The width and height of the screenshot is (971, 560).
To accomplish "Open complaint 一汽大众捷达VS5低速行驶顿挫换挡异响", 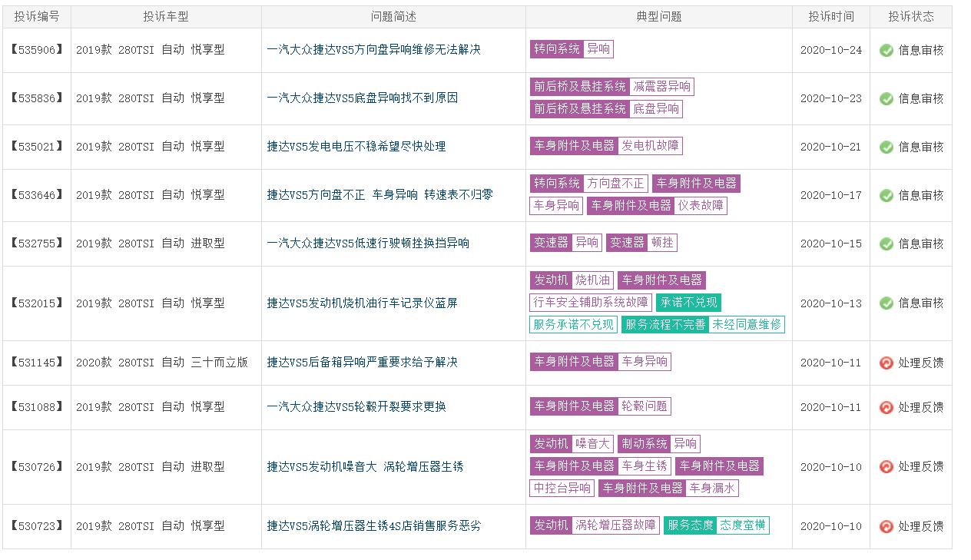I will [368, 243].
